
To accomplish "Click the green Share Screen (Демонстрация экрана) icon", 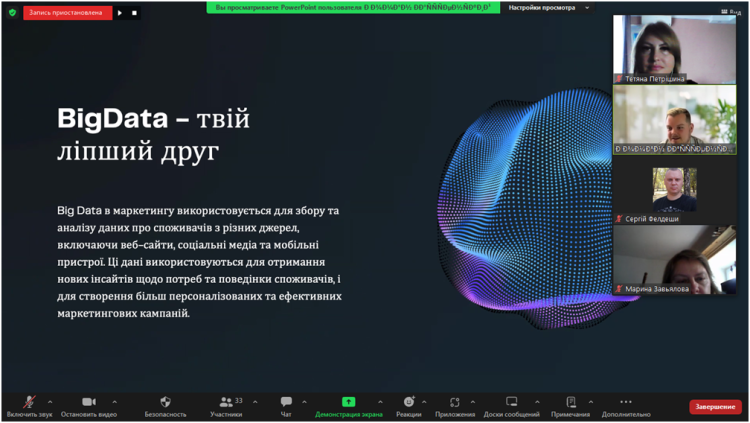I will tap(348, 402).
